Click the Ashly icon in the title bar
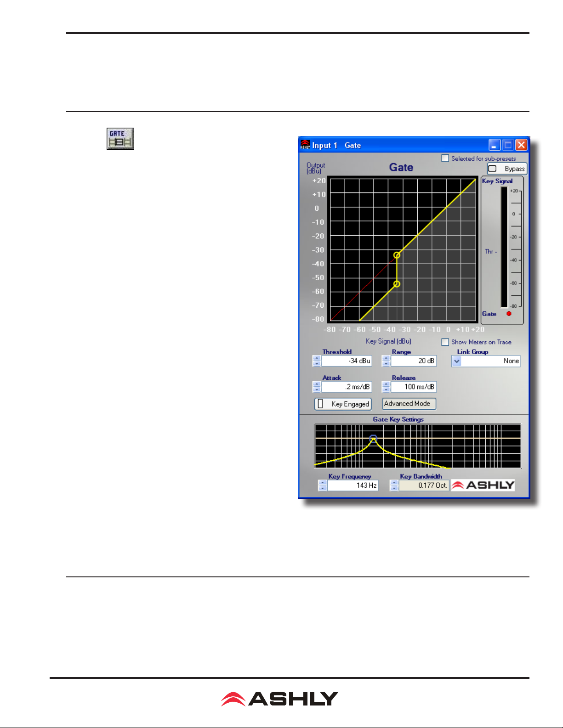 (305, 145)
